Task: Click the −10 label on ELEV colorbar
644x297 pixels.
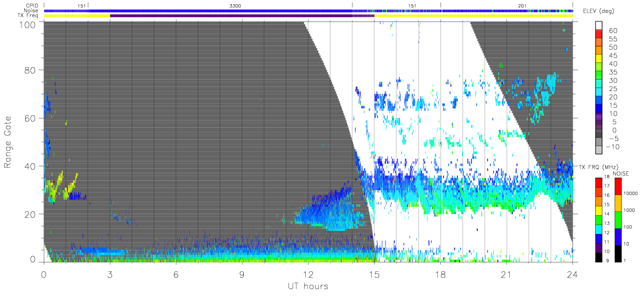Action: [x=612, y=147]
